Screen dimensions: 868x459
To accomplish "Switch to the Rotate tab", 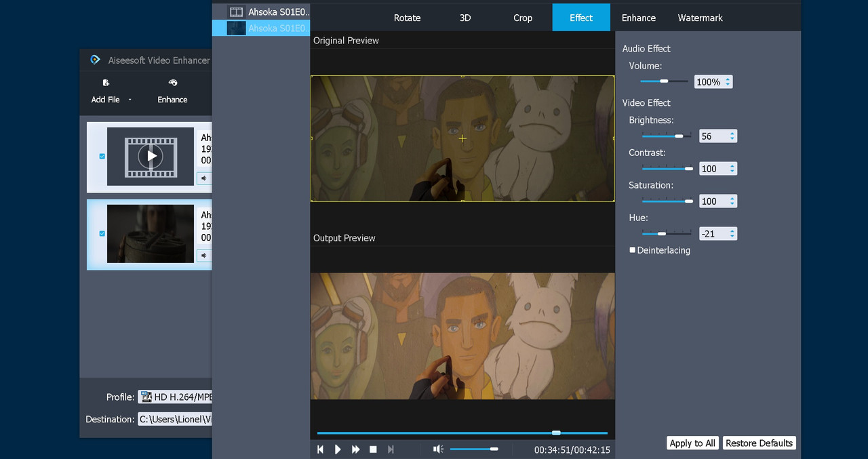I will point(407,18).
